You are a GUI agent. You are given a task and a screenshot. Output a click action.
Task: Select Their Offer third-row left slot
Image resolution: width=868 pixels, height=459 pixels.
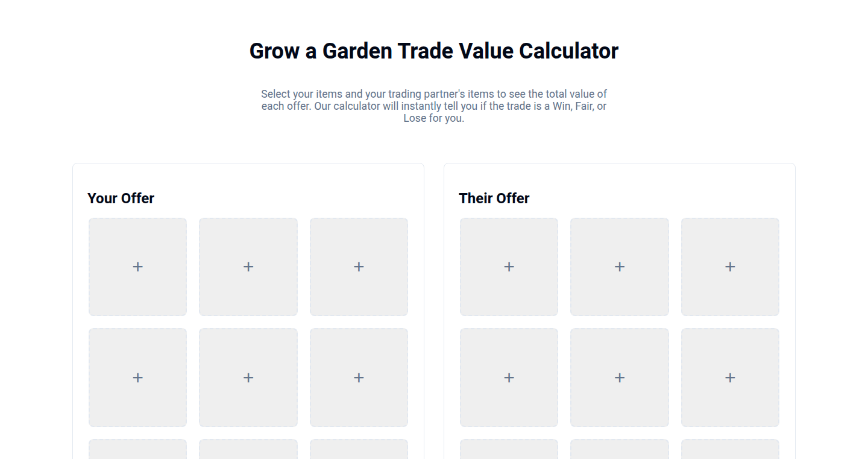509,449
